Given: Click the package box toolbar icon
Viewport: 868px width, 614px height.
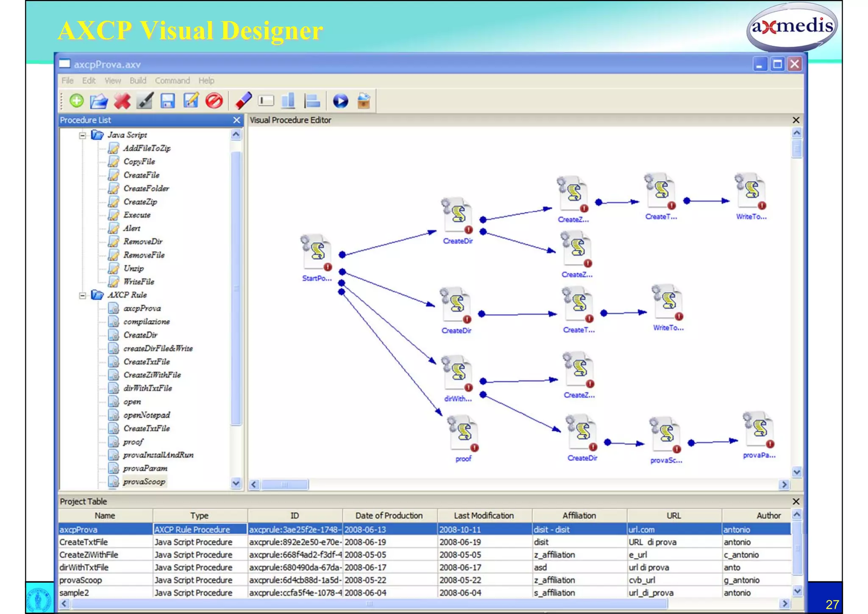Looking at the screenshot, I should (364, 101).
